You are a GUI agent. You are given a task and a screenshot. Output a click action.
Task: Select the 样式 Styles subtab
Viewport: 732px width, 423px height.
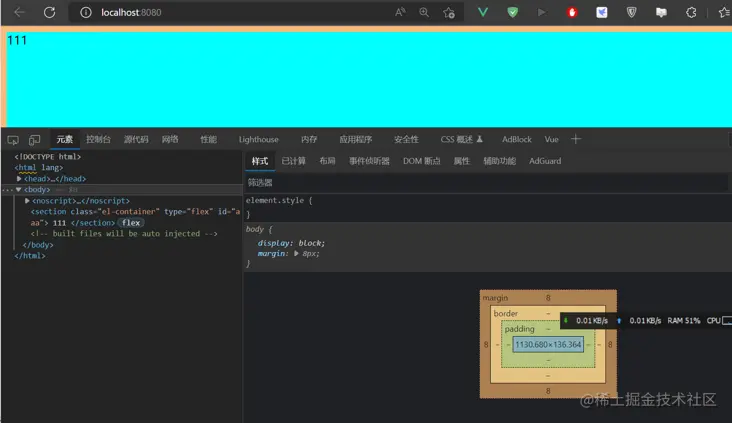(260, 161)
